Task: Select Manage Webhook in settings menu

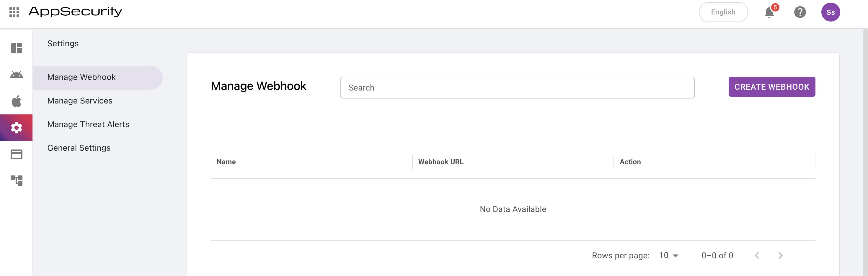Action: [81, 78]
